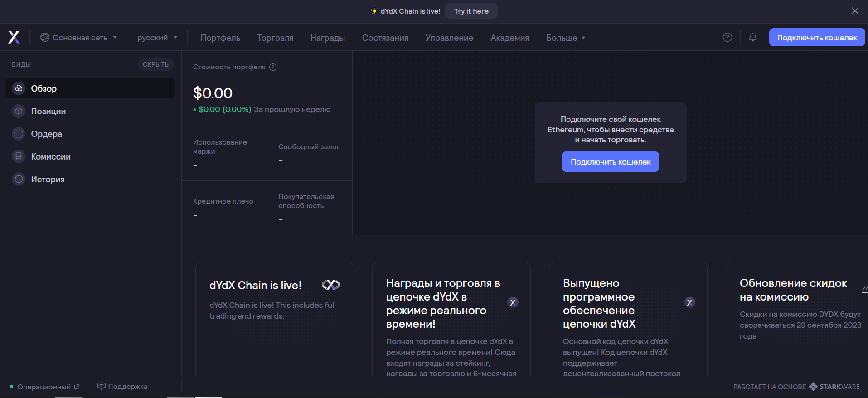Screen dimensions: 868x398
Task: Open the help question mark icon
Action: (x=727, y=38)
